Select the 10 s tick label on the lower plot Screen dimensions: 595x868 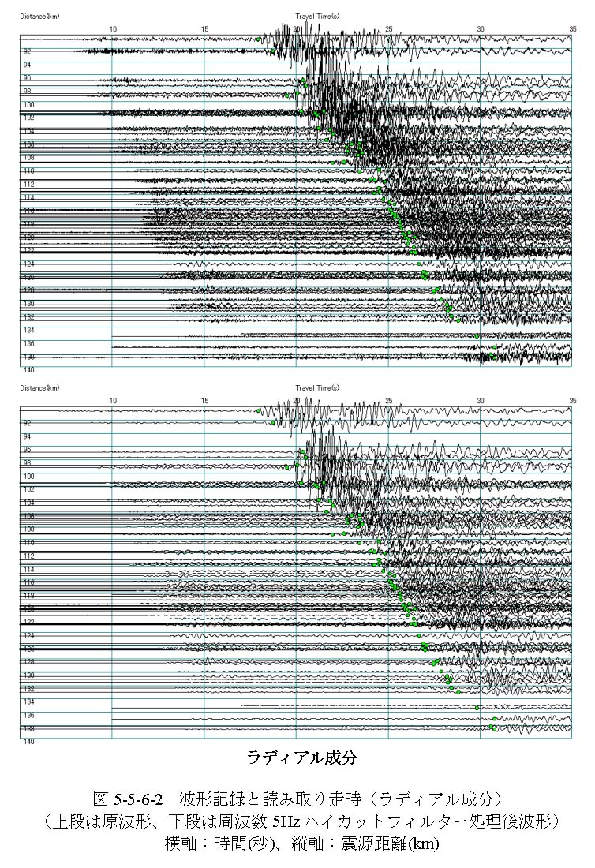click(112, 400)
